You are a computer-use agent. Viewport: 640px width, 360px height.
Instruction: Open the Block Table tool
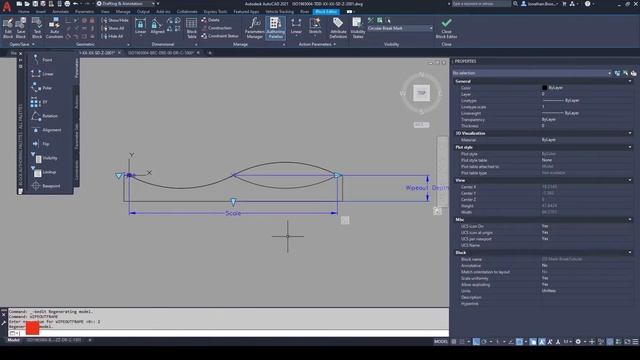(x=191, y=28)
